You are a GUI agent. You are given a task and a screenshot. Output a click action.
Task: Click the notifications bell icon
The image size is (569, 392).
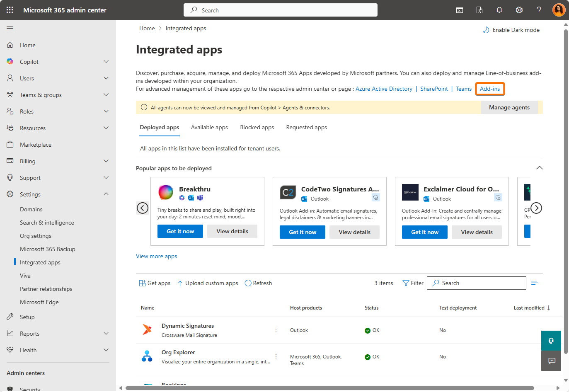pos(499,10)
